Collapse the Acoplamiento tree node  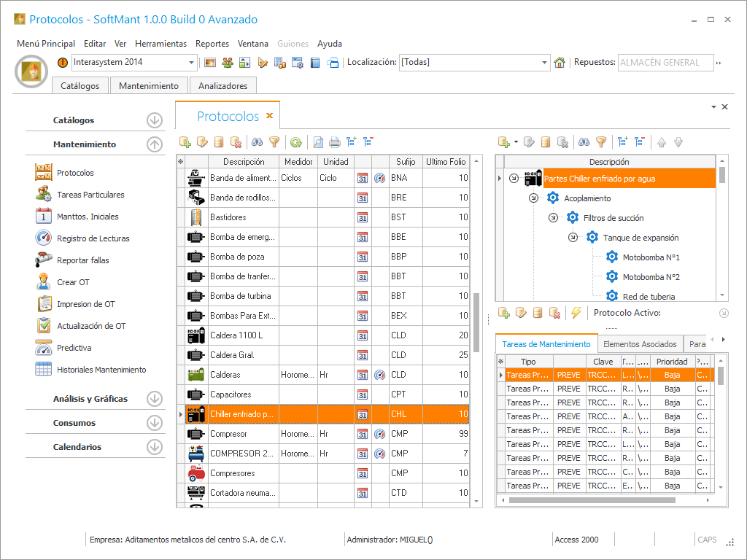click(x=533, y=198)
